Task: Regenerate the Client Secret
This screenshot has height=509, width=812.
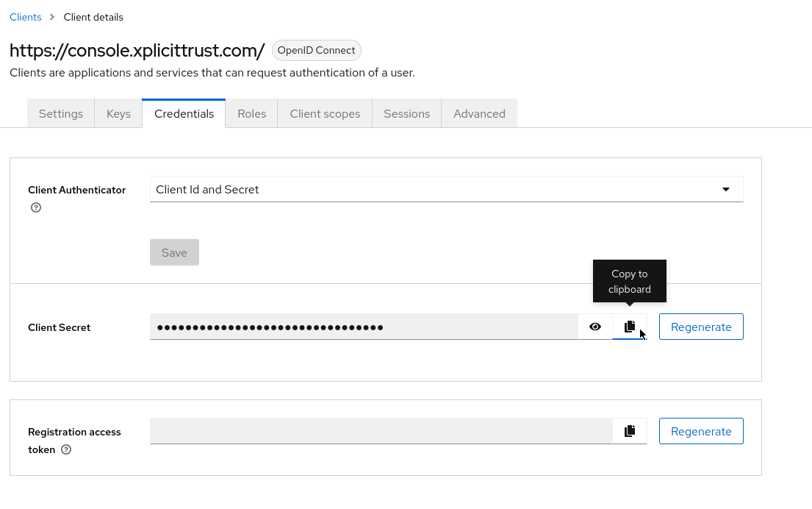Action: [x=701, y=327]
